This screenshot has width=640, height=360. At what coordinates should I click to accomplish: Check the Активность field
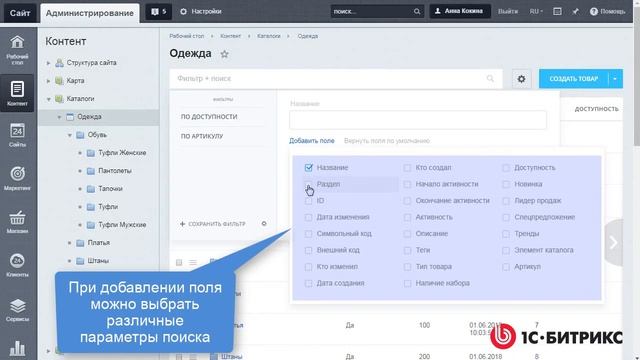(x=407, y=217)
